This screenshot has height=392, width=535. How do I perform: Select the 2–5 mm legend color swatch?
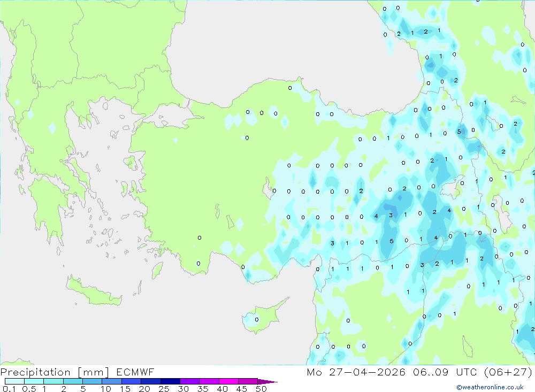click(x=73, y=381)
